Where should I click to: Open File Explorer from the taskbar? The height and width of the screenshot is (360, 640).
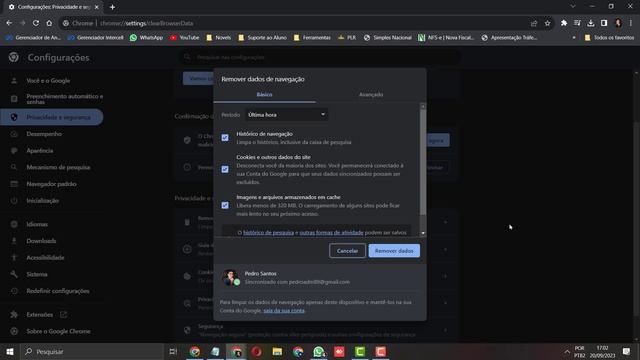click(277, 351)
